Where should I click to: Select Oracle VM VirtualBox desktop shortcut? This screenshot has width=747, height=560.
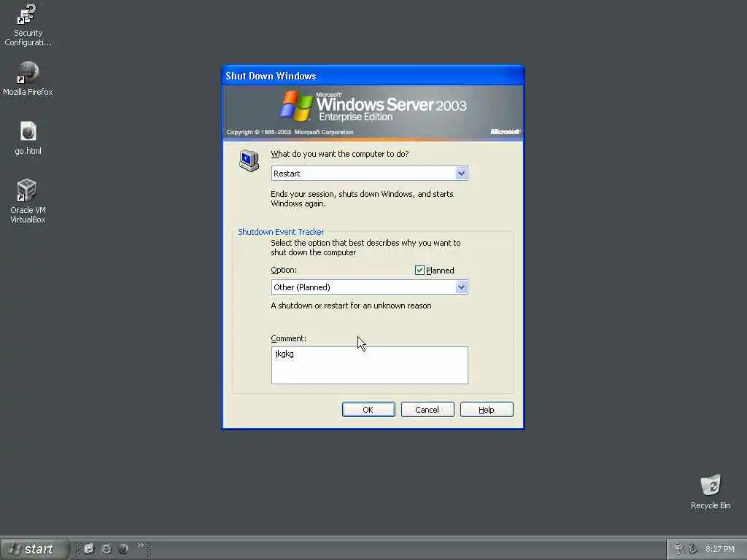(x=28, y=201)
